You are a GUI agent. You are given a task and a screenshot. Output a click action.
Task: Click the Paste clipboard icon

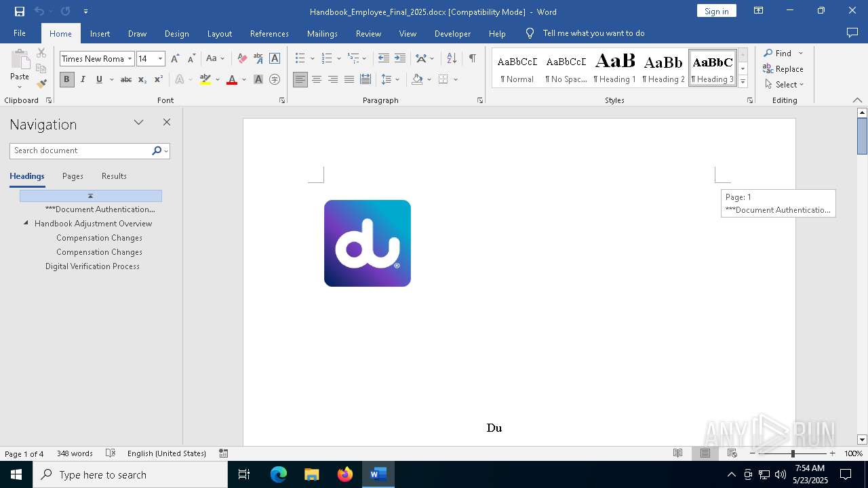pos(20,60)
